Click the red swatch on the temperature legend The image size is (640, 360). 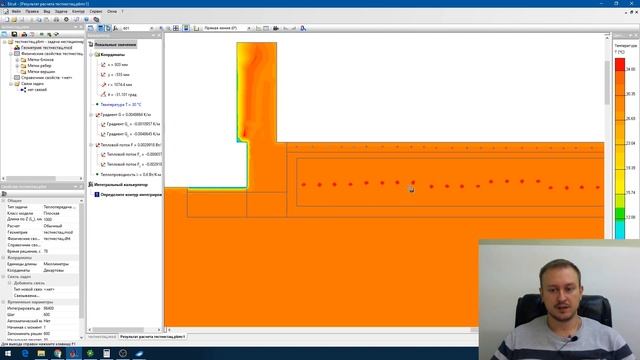click(620, 64)
